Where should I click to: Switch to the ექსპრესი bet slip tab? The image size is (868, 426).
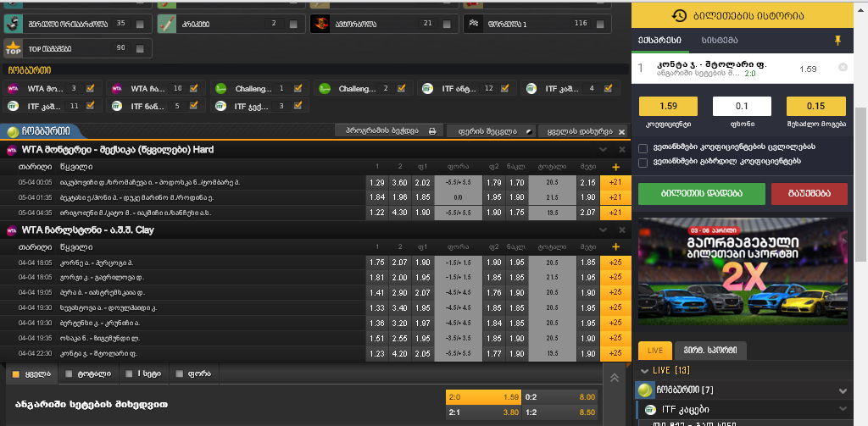point(659,41)
